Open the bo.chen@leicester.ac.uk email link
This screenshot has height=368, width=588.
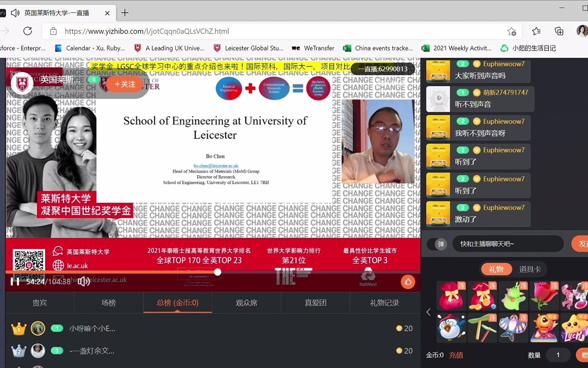[x=216, y=165]
